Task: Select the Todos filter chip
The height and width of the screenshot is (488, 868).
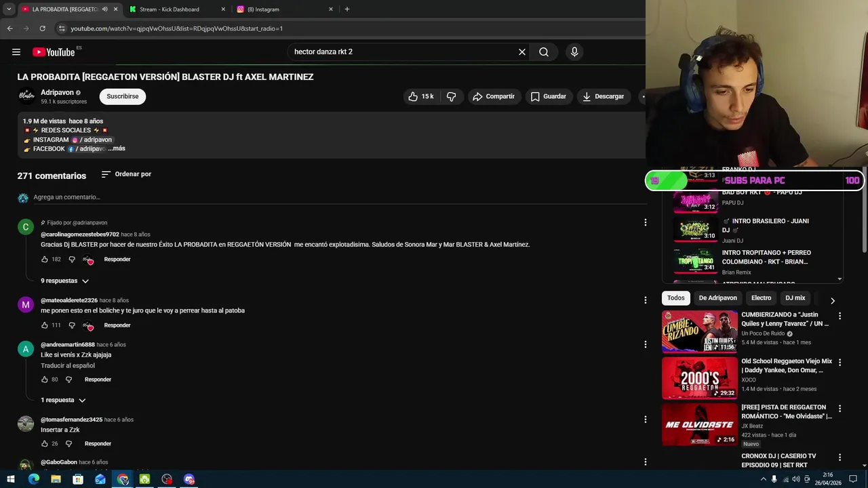Action: (676, 298)
